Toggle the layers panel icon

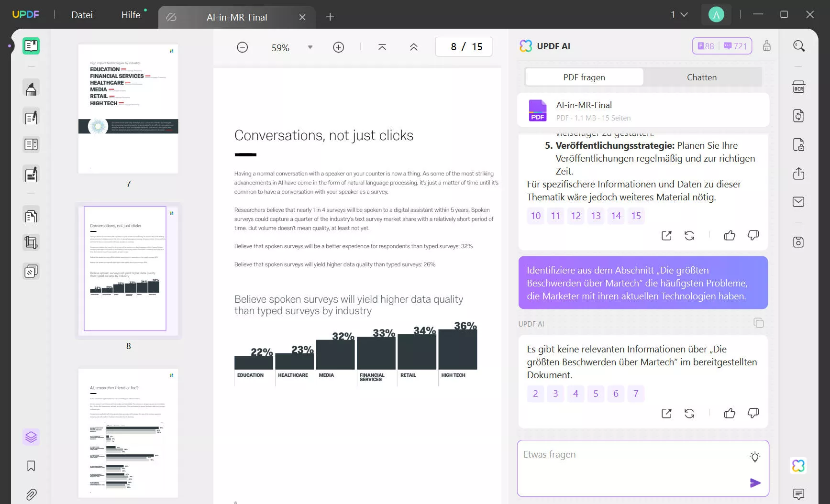pyautogui.click(x=31, y=437)
